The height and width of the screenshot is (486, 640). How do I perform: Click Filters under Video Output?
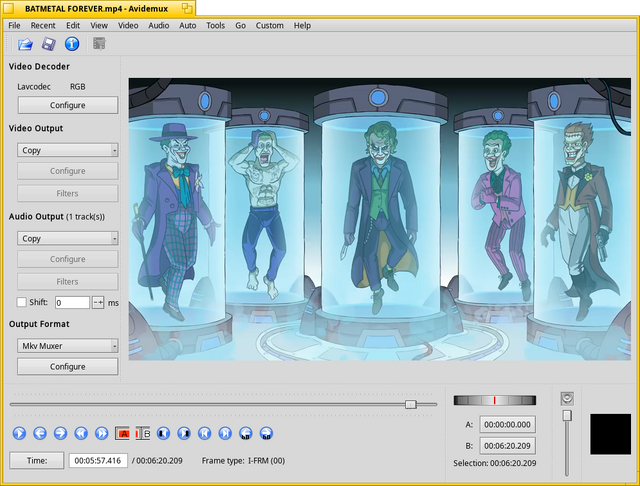click(x=68, y=193)
